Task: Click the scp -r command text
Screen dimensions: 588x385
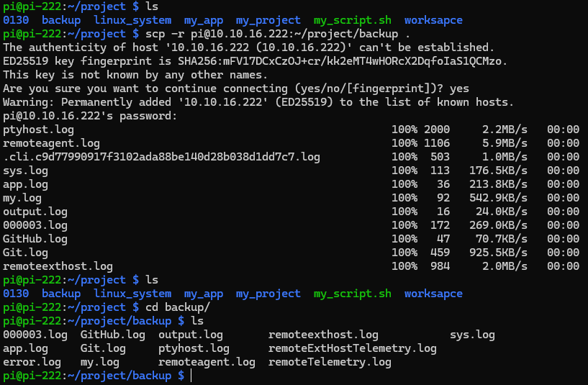Action: pyautogui.click(x=278, y=34)
